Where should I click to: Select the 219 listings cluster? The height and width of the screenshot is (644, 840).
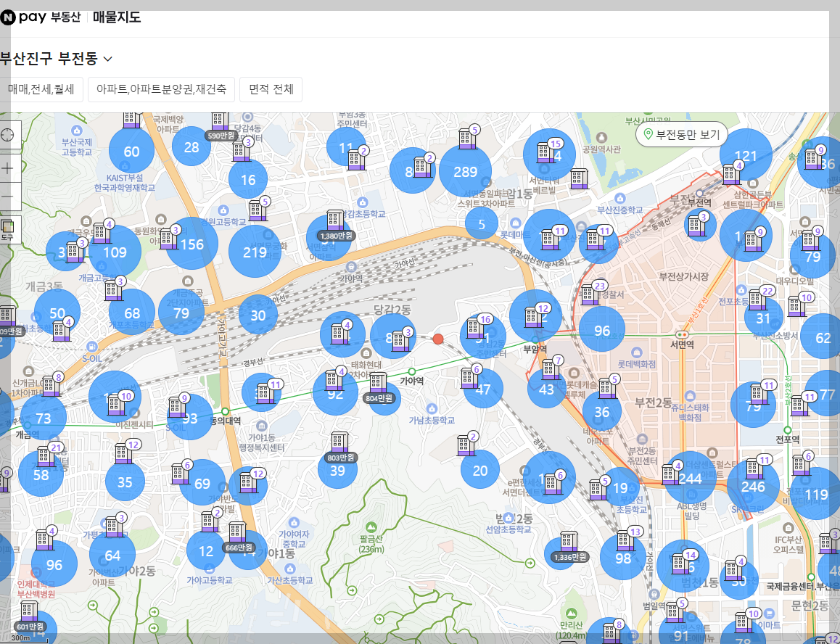pos(255,252)
